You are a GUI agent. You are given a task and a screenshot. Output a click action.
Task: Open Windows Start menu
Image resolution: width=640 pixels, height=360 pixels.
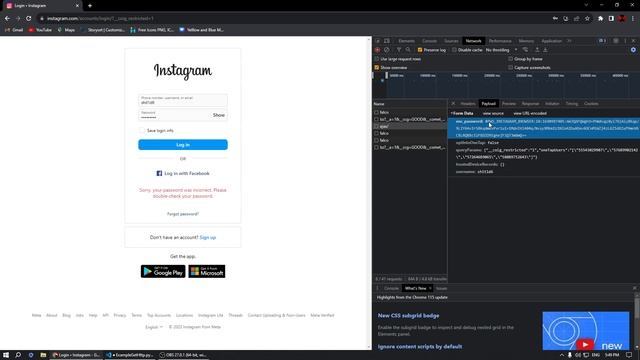tap(6, 355)
